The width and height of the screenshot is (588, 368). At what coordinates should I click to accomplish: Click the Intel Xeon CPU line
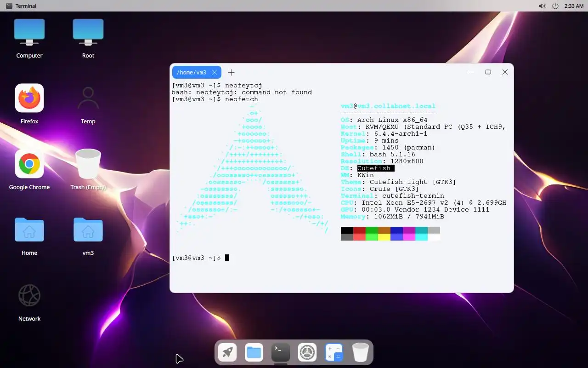424,203
